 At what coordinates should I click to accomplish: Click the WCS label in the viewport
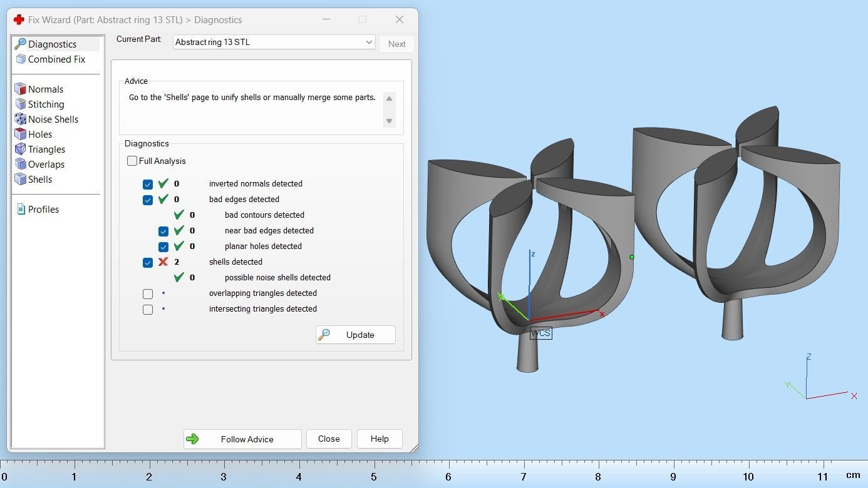tap(541, 333)
